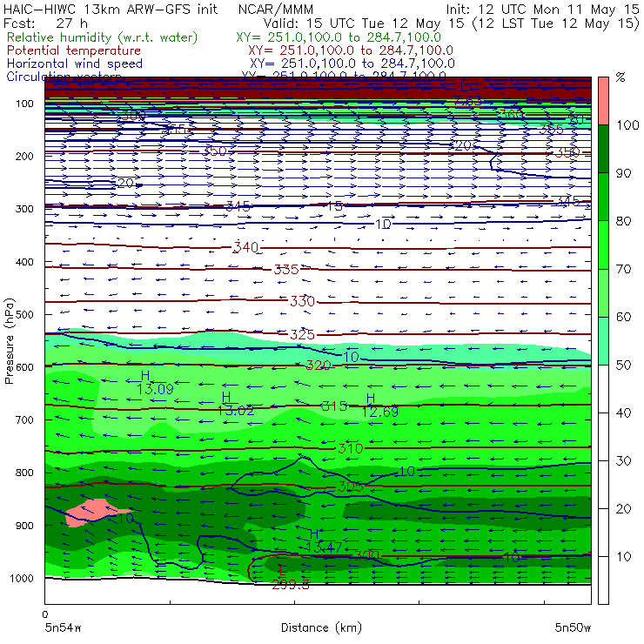644x644 pixels.
Task: Click the red '315' isentrope contour label
Action: tap(334, 406)
